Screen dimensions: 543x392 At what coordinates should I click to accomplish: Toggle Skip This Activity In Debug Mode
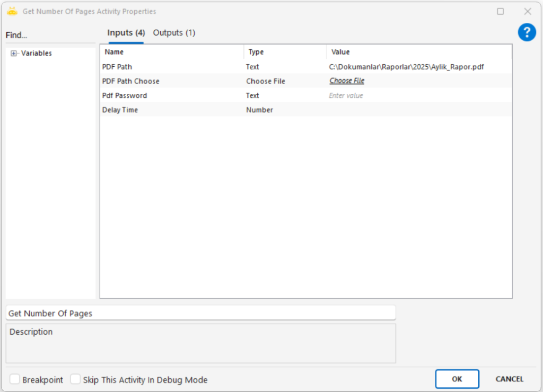point(76,379)
